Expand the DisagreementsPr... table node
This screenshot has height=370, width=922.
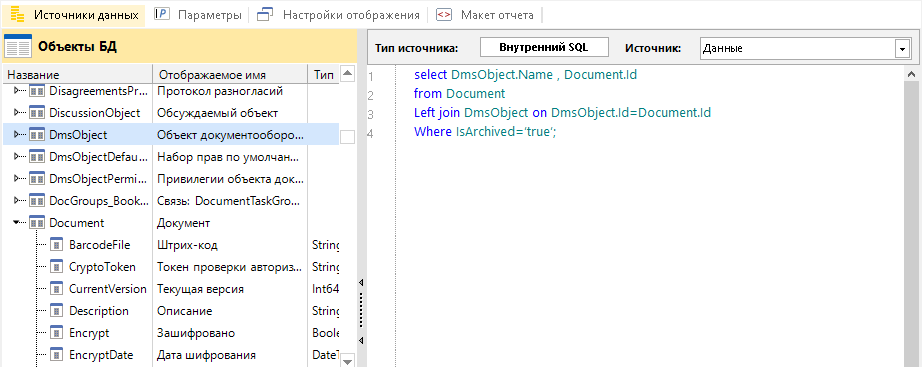pos(16,91)
